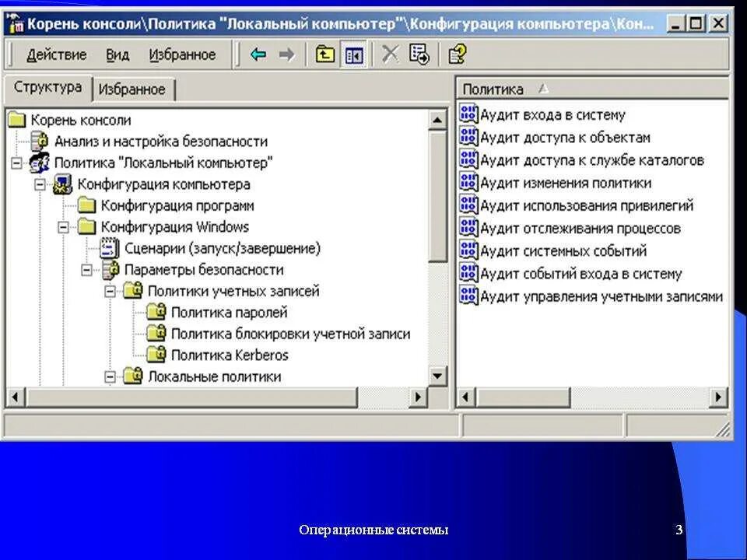
Task: Select Аудит доступа к службе каталогов
Action: pos(591,160)
